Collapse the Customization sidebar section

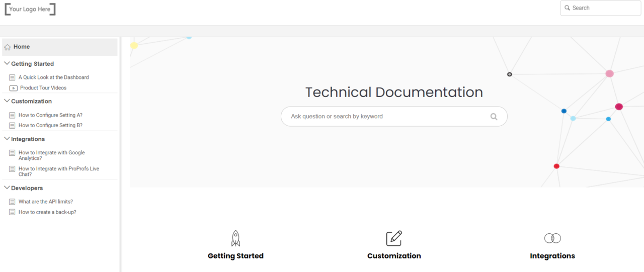pos(7,101)
